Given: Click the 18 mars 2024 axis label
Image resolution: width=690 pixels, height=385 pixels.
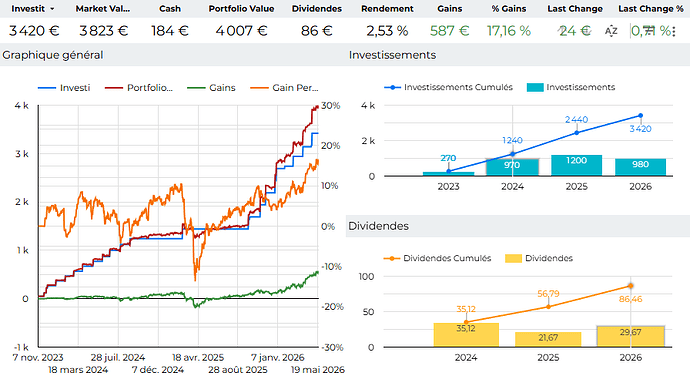Looking at the screenshot, I should click(78, 370).
